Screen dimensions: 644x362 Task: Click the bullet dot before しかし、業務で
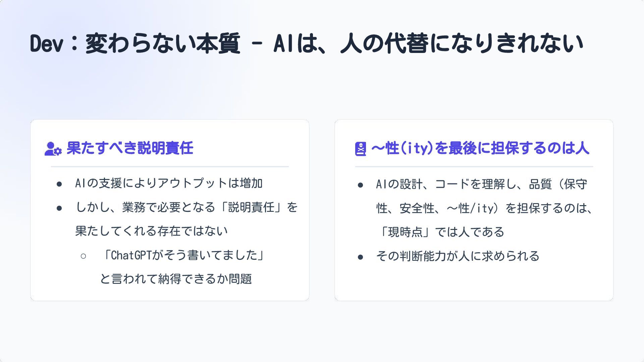pos(59,208)
